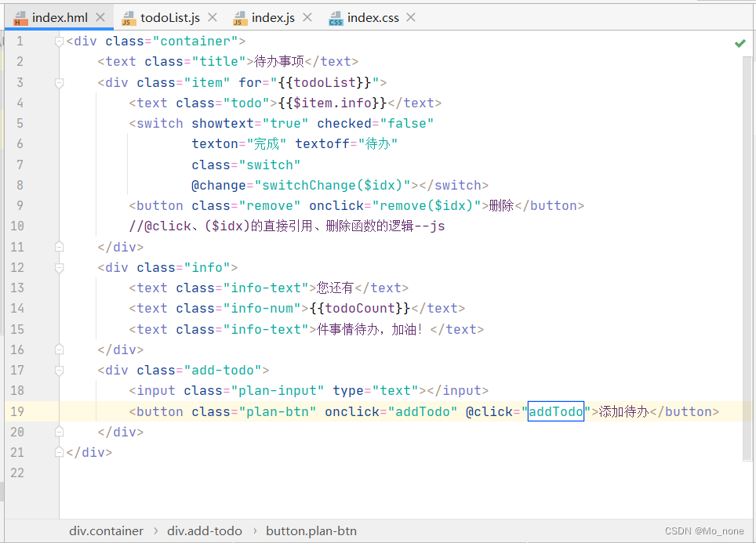The width and height of the screenshot is (756, 543).
Task: Click line number 10 in the gutter
Action: click(x=17, y=226)
